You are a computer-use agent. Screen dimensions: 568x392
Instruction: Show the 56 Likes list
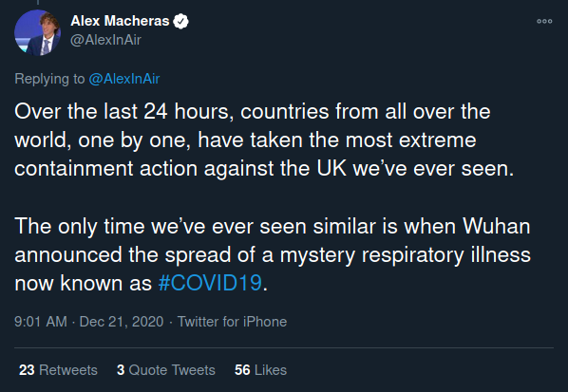[x=260, y=370]
